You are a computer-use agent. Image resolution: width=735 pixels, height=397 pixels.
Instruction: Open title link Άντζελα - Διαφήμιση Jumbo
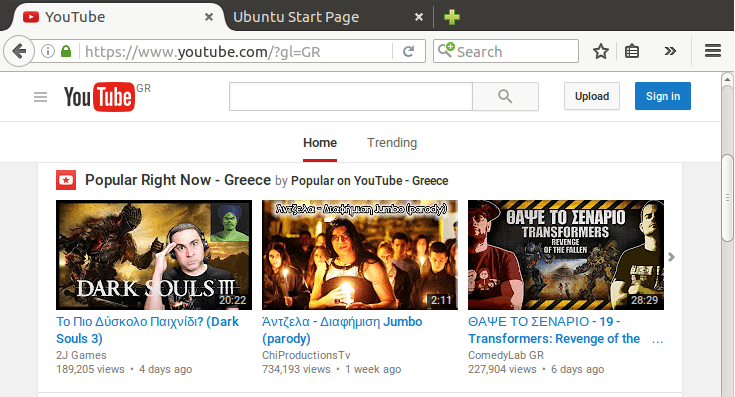342,330
